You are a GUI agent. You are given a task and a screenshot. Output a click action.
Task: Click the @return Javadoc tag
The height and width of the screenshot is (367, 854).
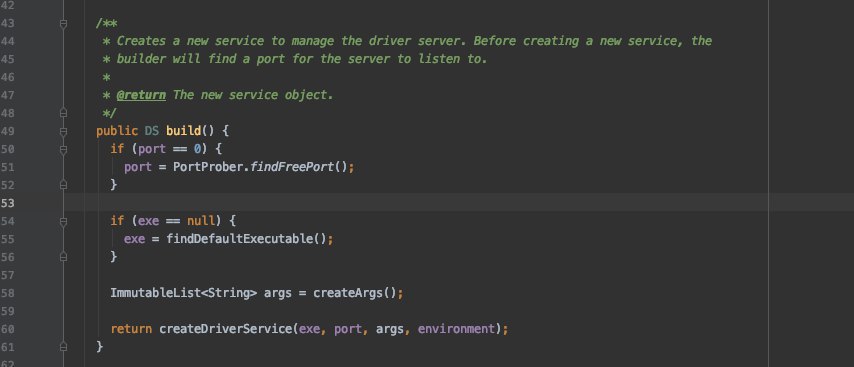point(141,95)
